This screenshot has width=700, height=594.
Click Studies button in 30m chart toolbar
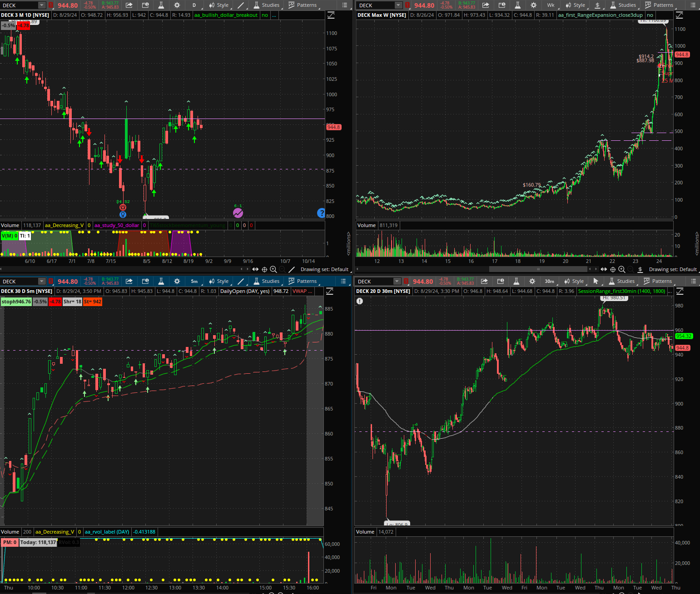click(622, 281)
